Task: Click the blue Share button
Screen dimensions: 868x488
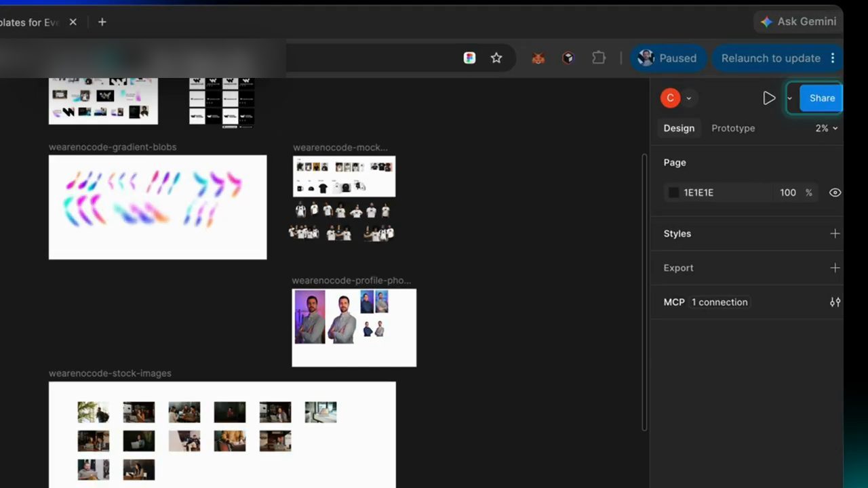Action: (821, 98)
